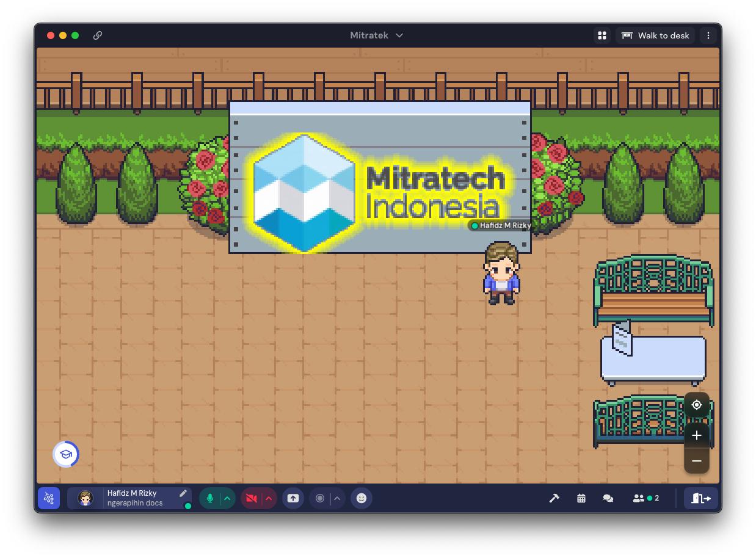Click the pencil icon to edit status
756x558 pixels.
183,493
